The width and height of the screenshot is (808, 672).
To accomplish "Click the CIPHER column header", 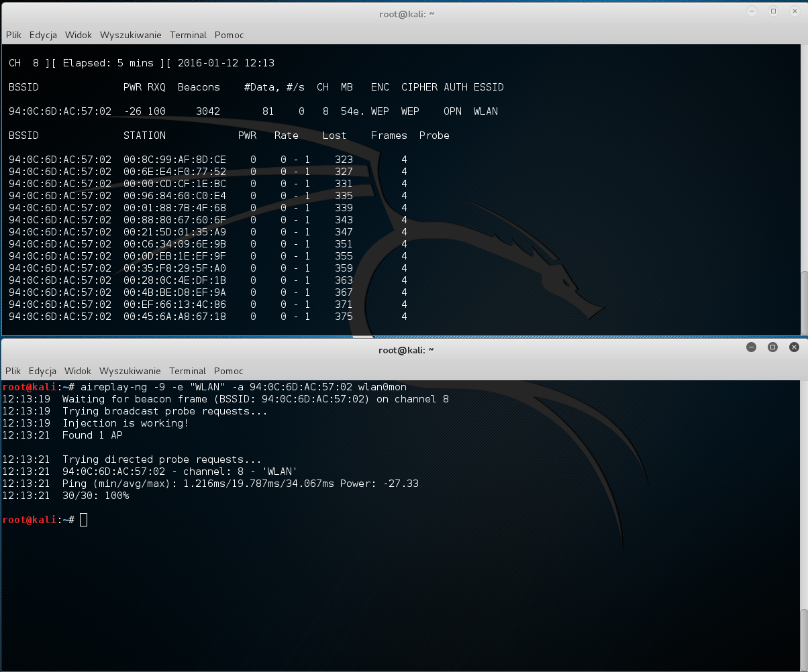I will click(x=419, y=87).
